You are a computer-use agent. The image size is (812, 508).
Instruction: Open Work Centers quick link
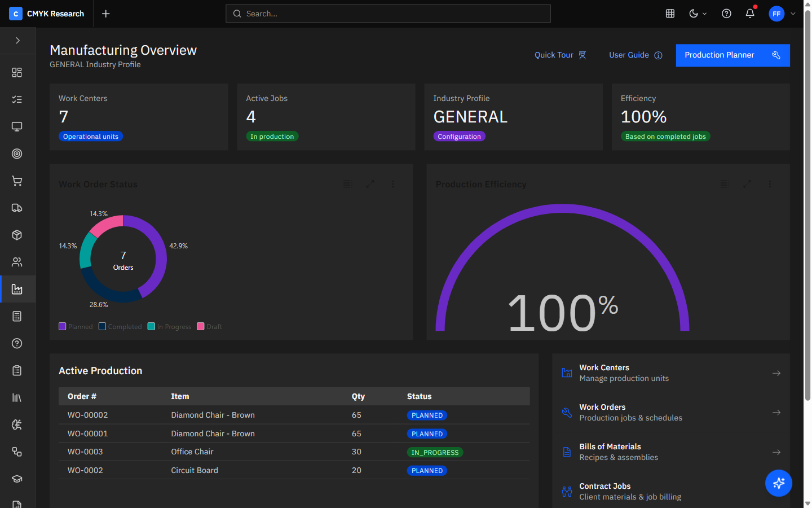point(671,373)
